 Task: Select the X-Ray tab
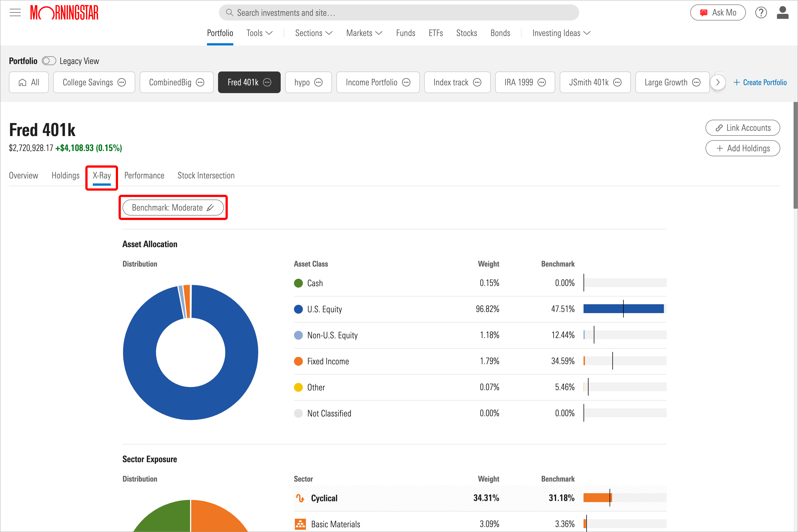pyautogui.click(x=102, y=175)
